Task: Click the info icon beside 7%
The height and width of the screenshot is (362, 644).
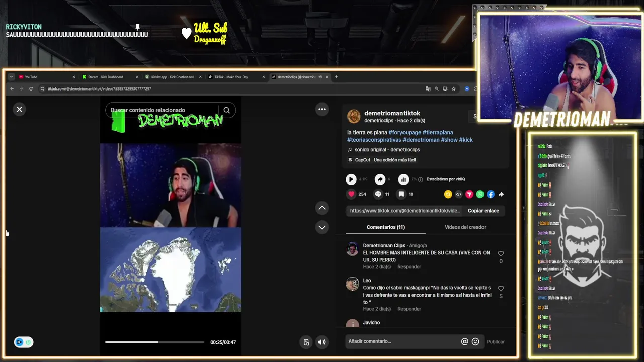Action: 421,179
